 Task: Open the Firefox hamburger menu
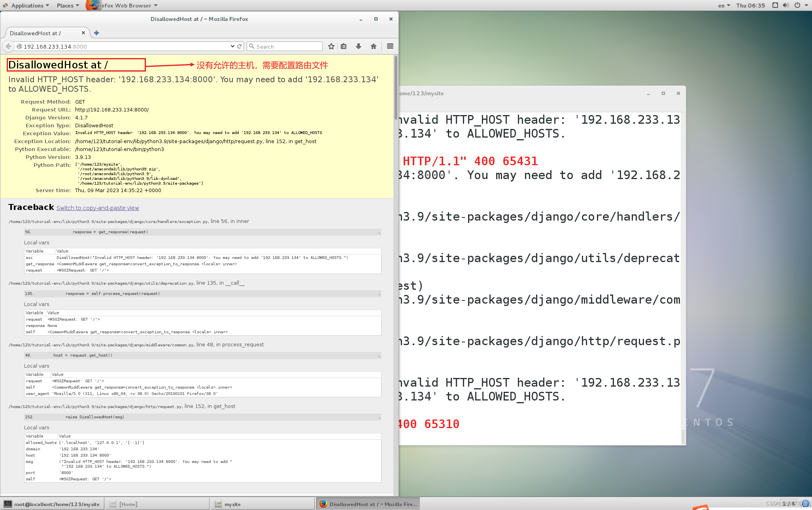[x=390, y=46]
